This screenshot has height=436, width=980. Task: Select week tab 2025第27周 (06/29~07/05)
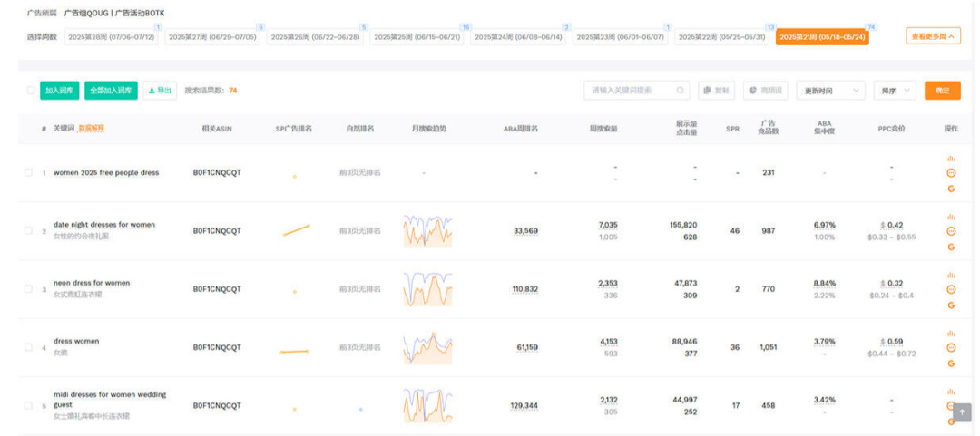214,37
